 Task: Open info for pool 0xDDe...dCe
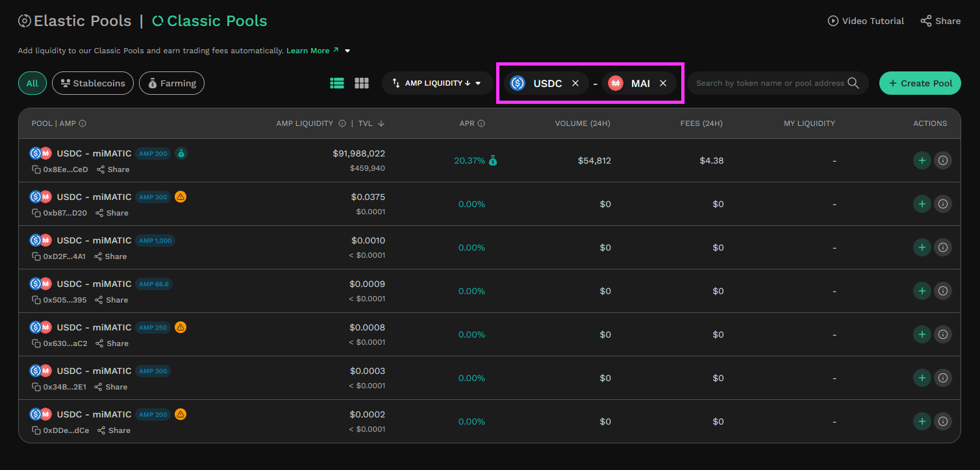(943, 421)
